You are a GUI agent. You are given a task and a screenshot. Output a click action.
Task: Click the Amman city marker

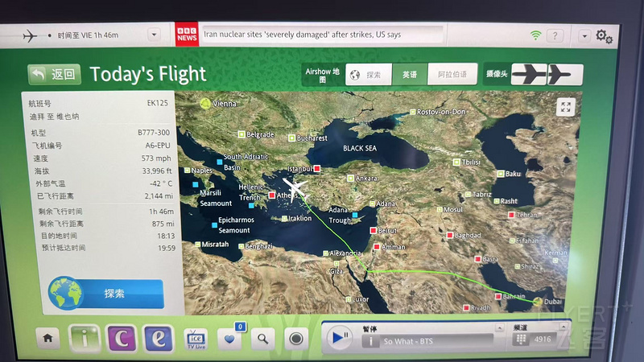pos(377,247)
